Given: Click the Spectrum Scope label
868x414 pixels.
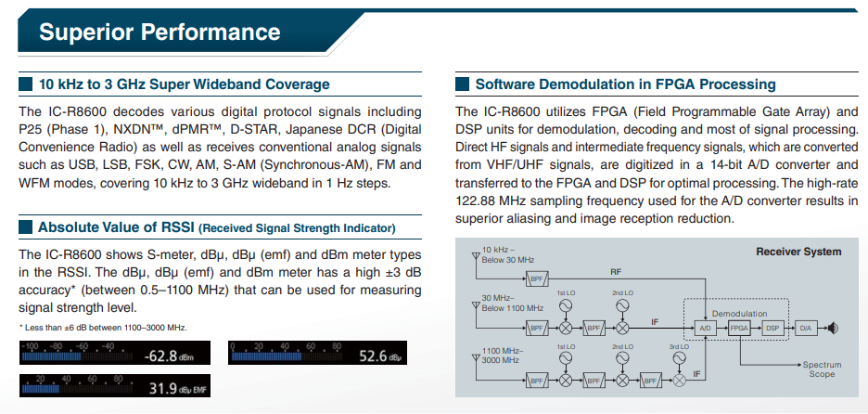Looking at the screenshot, I should pyautogui.click(x=822, y=369).
